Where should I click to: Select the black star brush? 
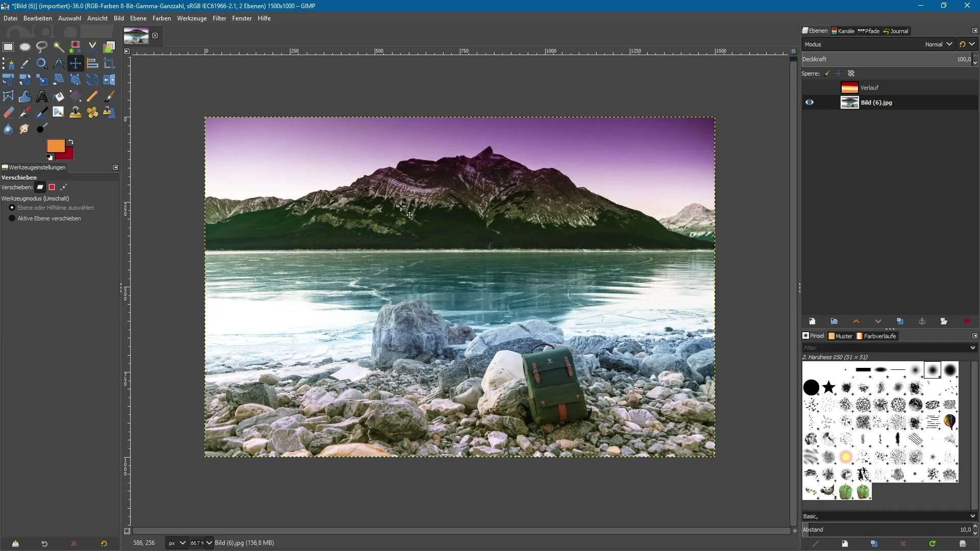pyautogui.click(x=829, y=388)
